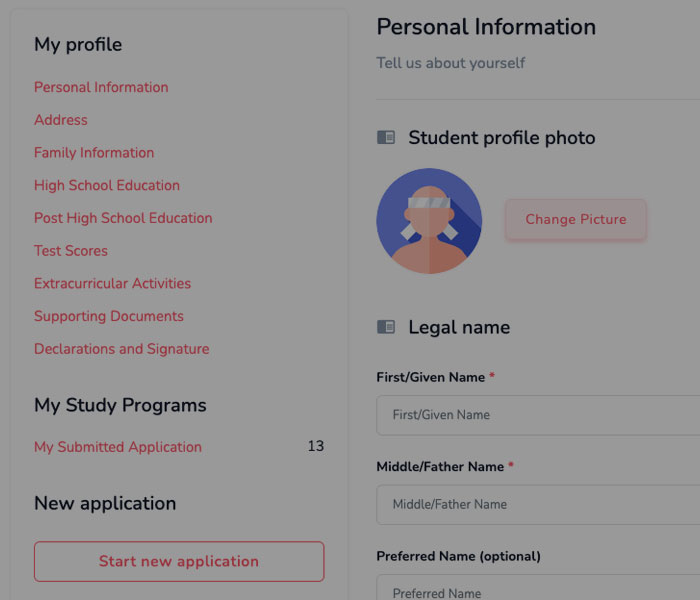Open Personal Information in the profile menu
This screenshot has width=700, height=600.
pos(101,87)
